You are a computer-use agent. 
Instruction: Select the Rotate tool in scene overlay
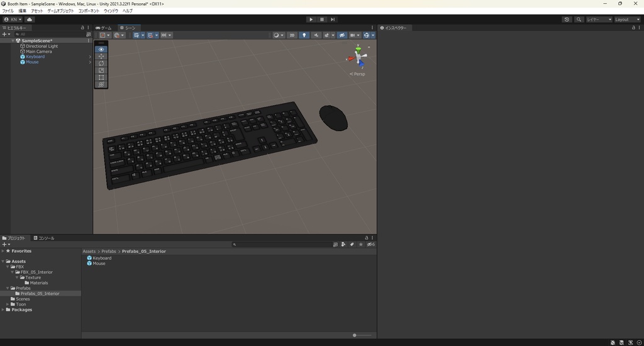(101, 64)
